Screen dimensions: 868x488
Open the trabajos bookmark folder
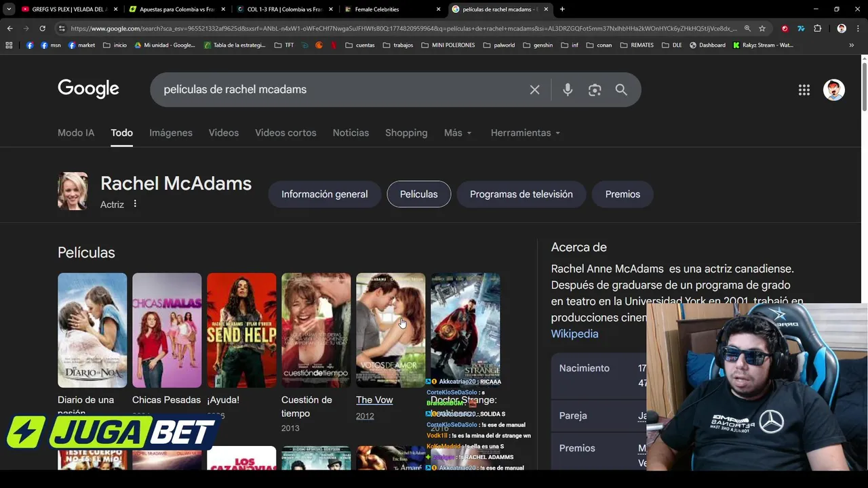click(397, 45)
